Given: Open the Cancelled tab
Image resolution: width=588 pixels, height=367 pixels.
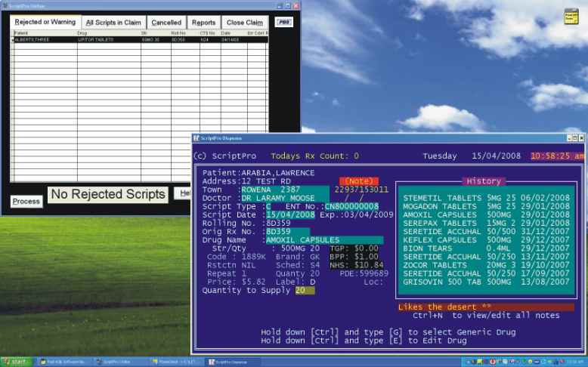Looking at the screenshot, I should (166, 23).
